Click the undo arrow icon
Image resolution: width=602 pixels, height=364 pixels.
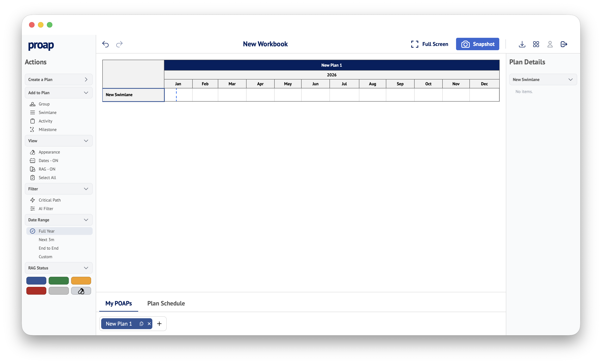[105, 44]
